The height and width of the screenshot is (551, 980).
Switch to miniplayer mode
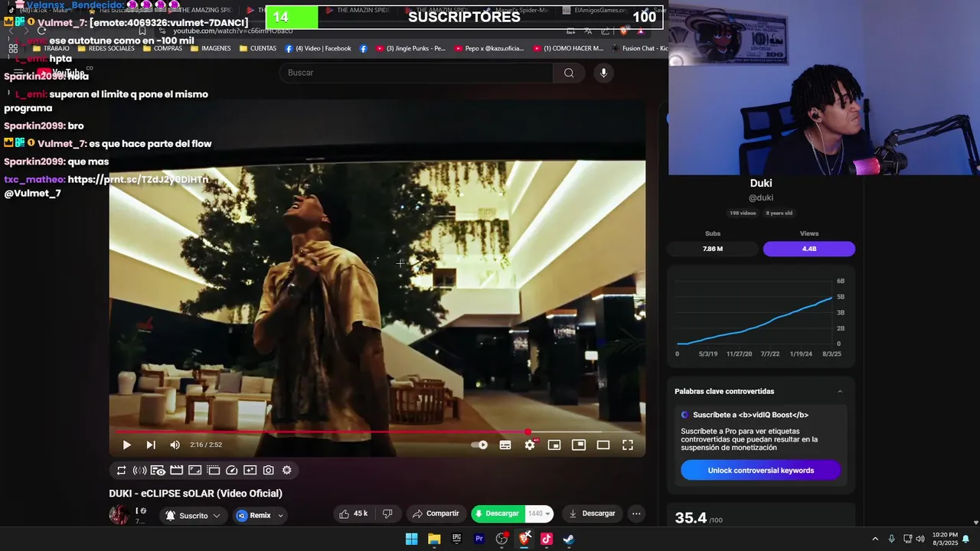click(x=554, y=445)
